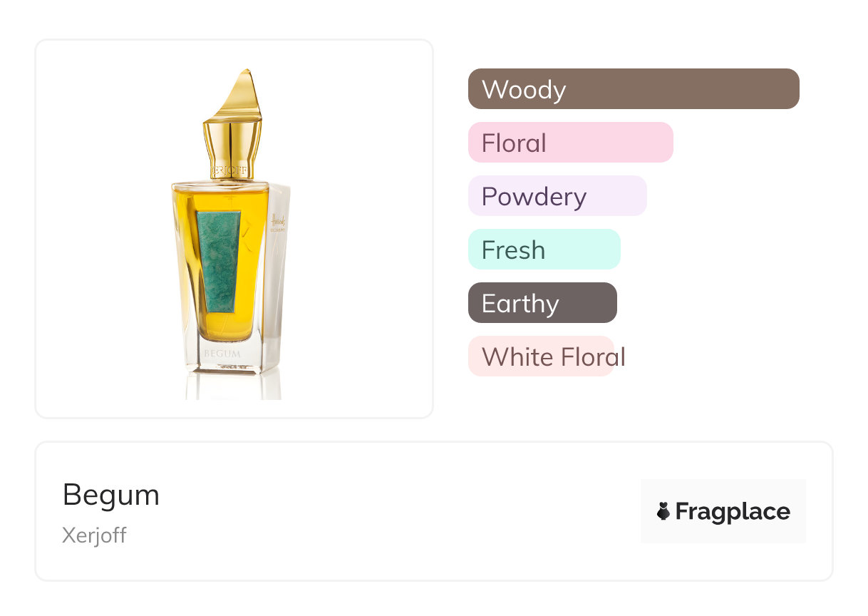Click the Fragplace logo icon
The height and width of the screenshot is (616, 868).
(x=663, y=511)
